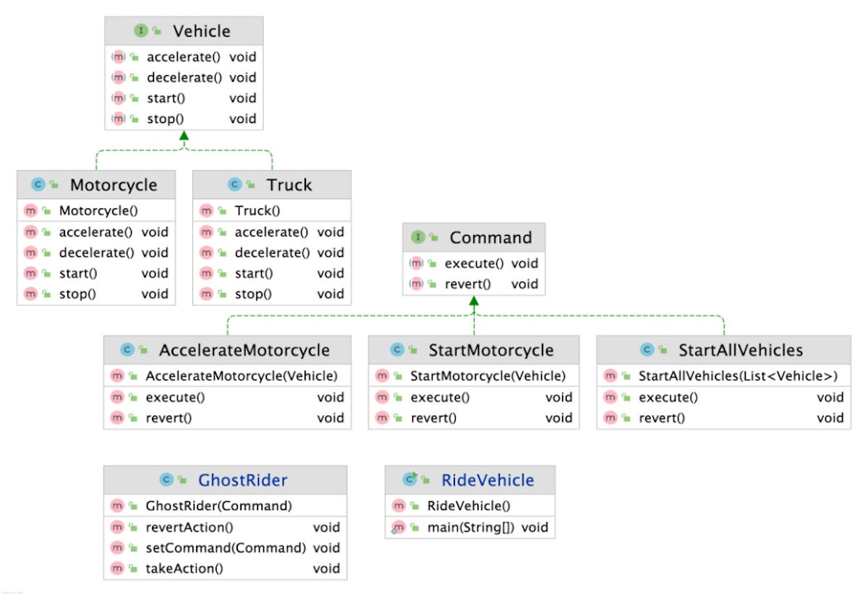Click the class icon beside Motorcycle title
This screenshot has height=596, width=868.
(x=38, y=185)
